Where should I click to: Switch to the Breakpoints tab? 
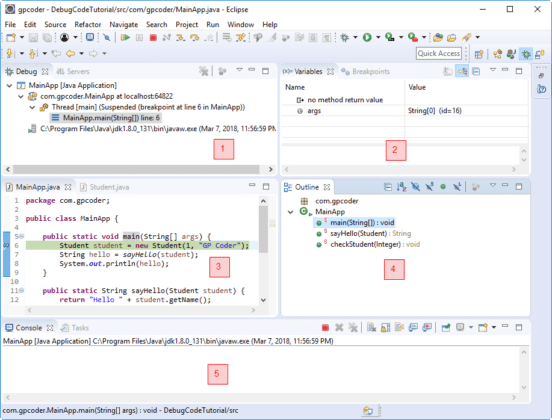tap(366, 71)
